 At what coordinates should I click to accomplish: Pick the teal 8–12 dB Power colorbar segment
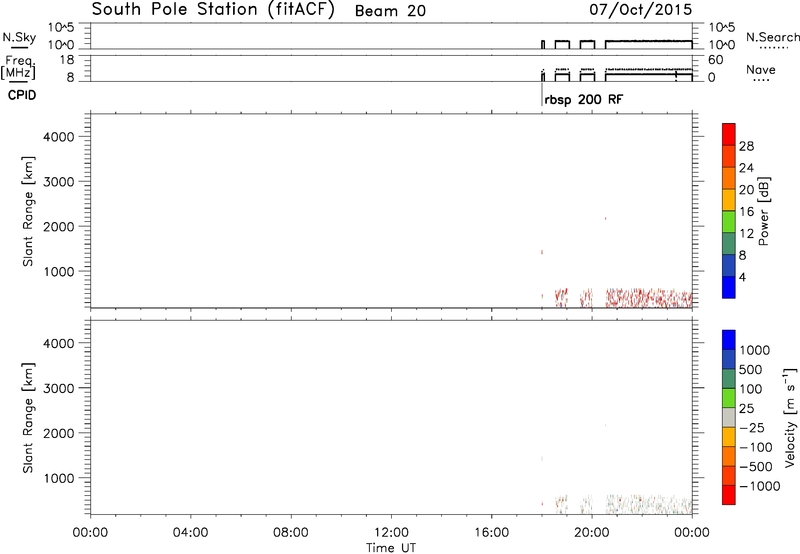[729, 244]
